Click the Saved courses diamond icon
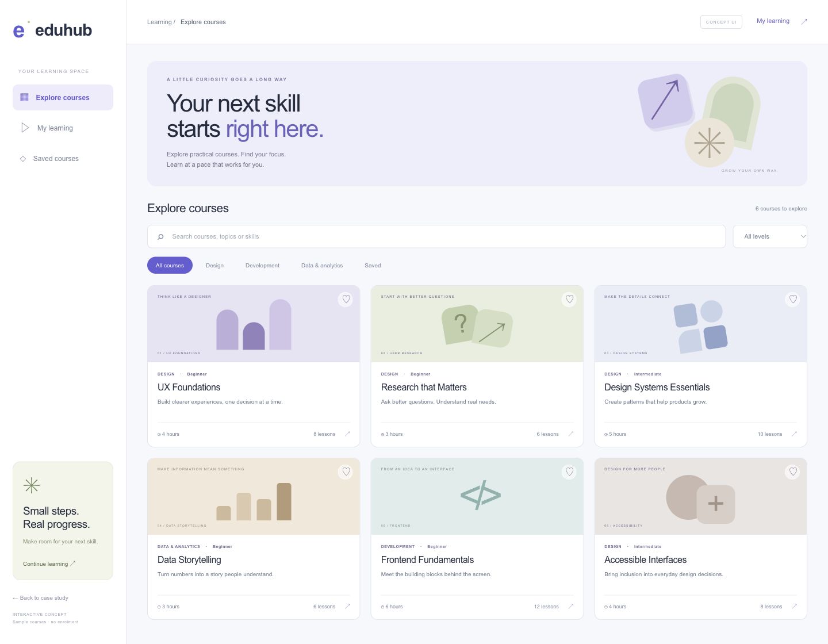Screen dimensions: 828x644 coord(23,159)
